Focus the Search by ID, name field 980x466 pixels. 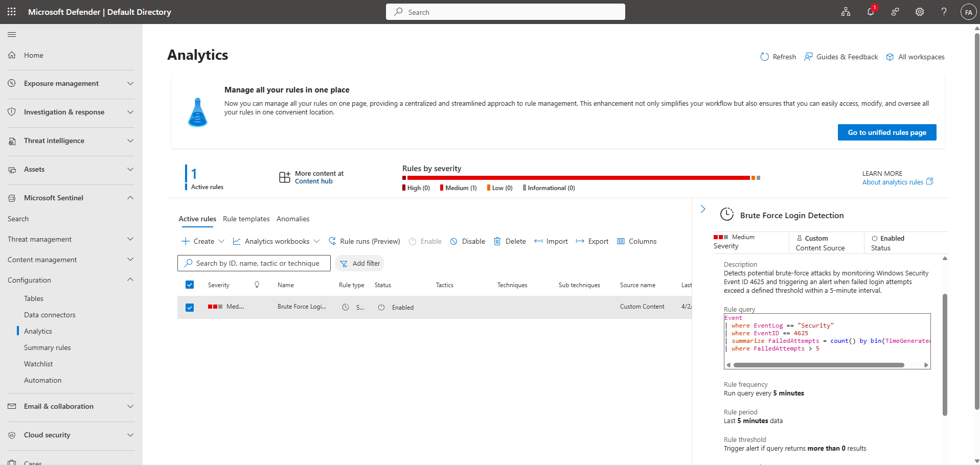pos(254,263)
